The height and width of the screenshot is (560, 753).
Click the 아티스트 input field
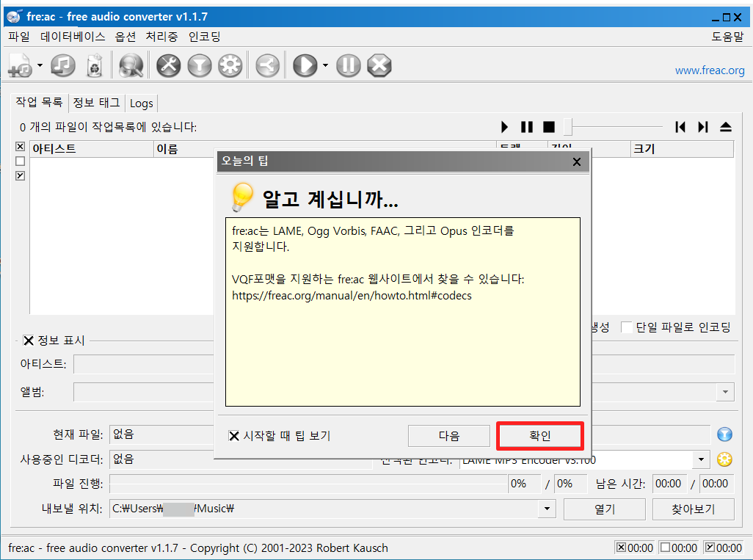tap(144, 364)
